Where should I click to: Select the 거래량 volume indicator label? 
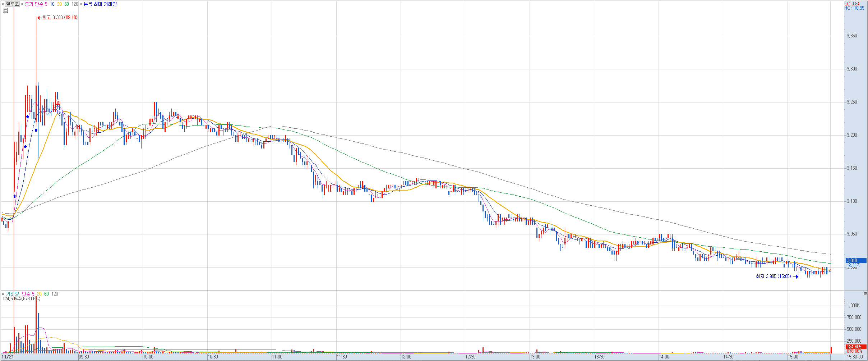pos(13,294)
